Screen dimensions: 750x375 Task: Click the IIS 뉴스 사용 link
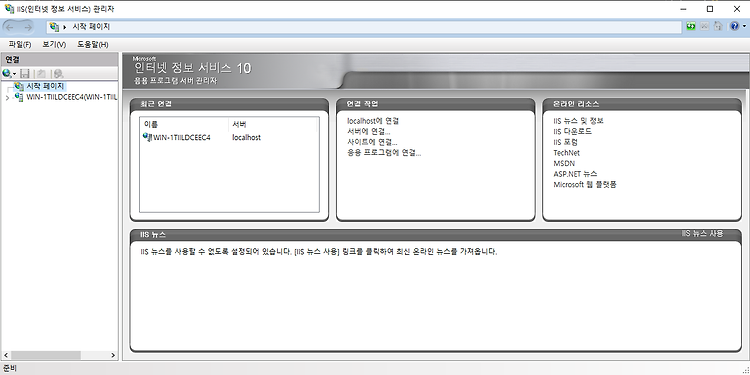pyautogui.click(x=703, y=234)
